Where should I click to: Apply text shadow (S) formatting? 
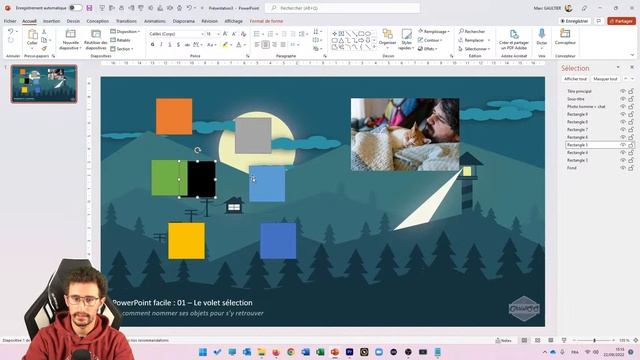(x=178, y=44)
